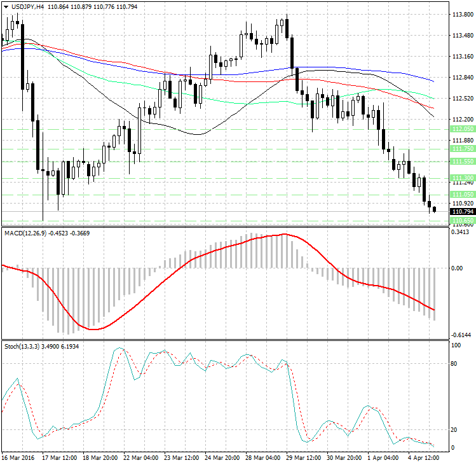Click the 113.800 price scale label
The image size is (476, 465).
point(463,14)
